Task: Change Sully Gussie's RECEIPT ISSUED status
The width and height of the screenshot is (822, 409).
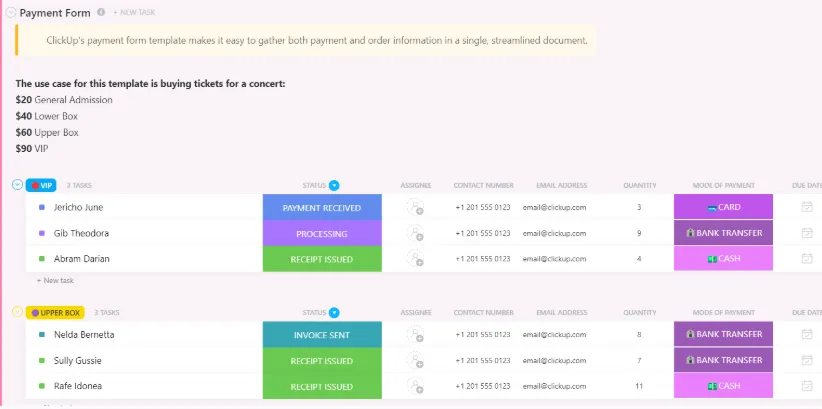Action: tap(322, 361)
